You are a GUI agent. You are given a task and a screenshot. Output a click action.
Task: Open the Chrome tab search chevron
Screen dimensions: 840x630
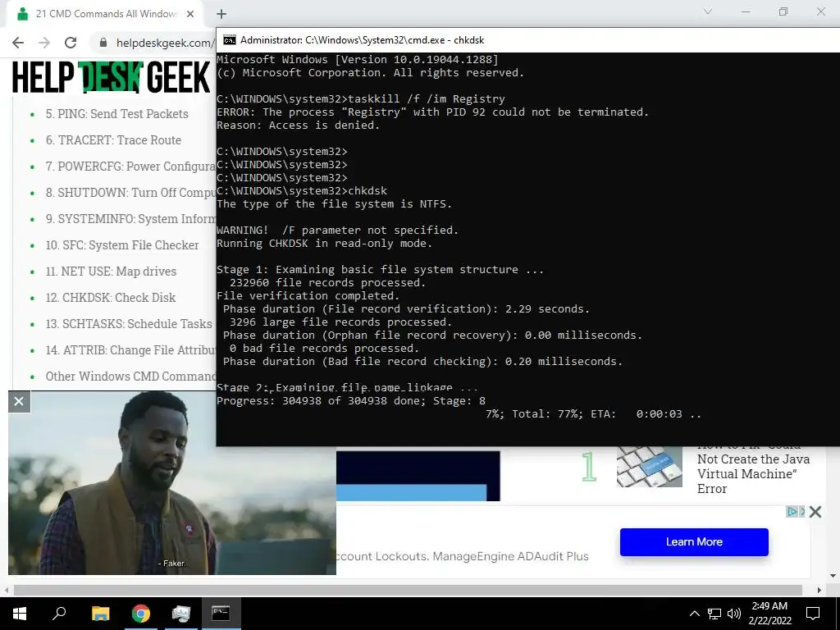tap(708, 11)
